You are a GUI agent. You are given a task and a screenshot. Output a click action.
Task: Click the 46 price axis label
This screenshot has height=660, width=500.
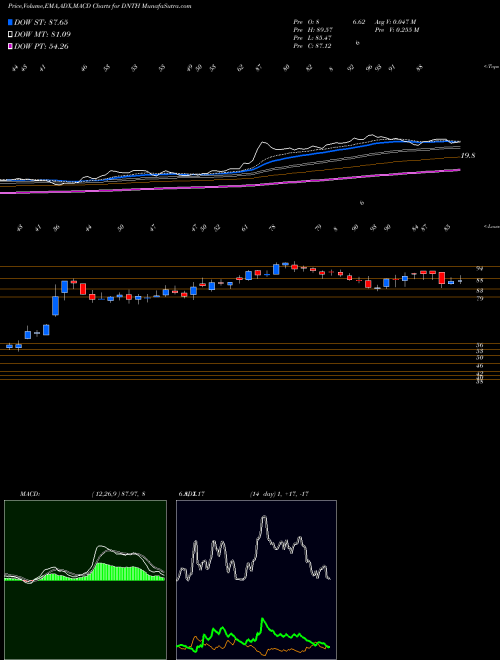[x=479, y=367]
